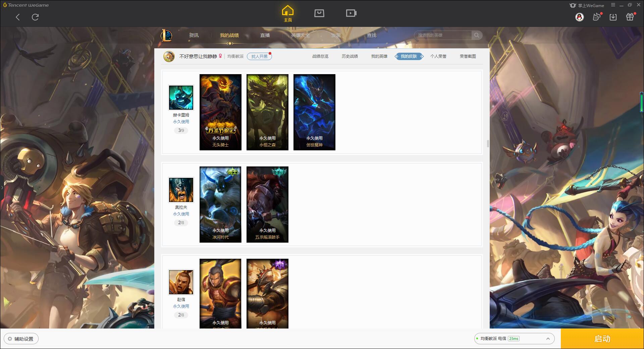
Task: Click the 2/8 skin count under 奥拉夫
Action: click(x=181, y=223)
